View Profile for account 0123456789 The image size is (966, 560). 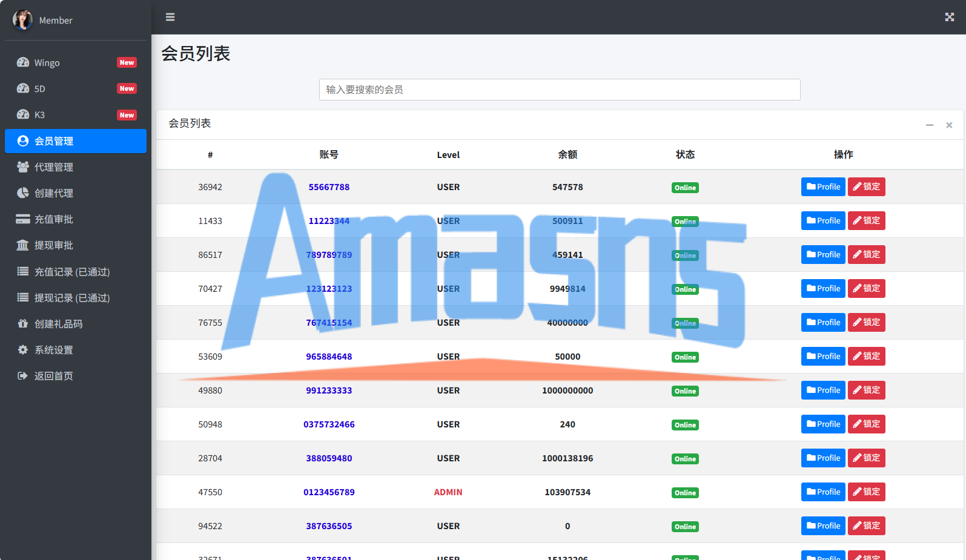pos(823,492)
